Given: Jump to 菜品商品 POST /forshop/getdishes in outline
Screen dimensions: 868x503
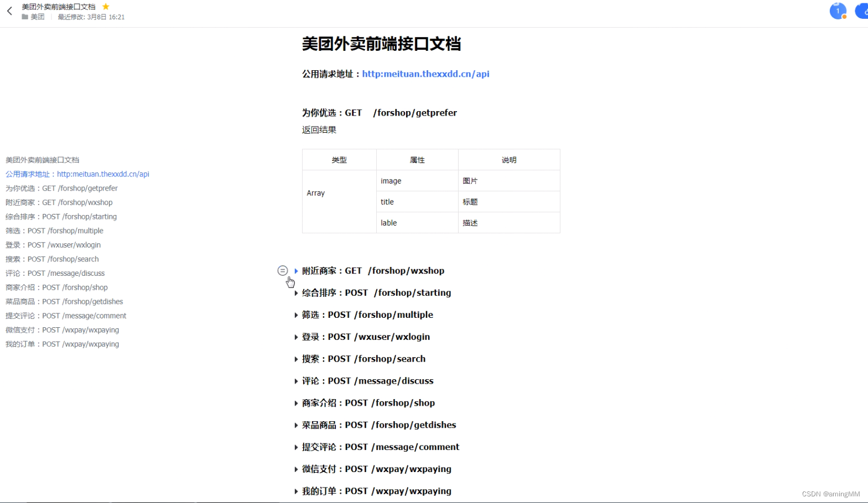Looking at the screenshot, I should pyautogui.click(x=64, y=302).
